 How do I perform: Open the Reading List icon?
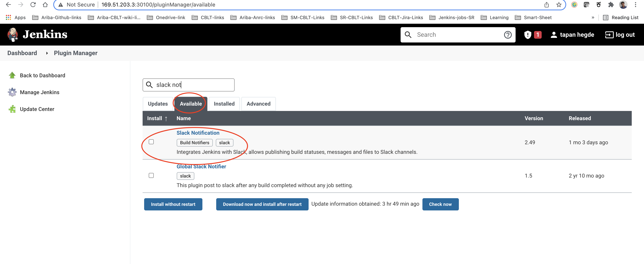point(605,17)
